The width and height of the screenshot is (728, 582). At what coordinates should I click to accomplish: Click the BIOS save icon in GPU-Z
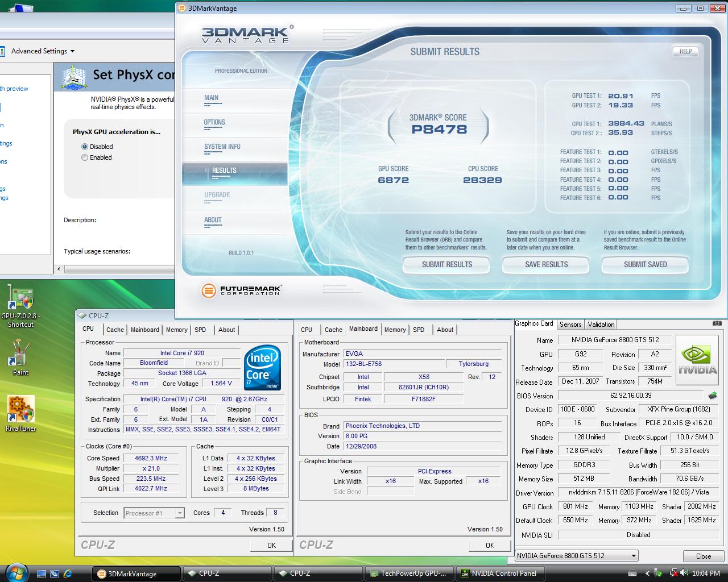712,396
